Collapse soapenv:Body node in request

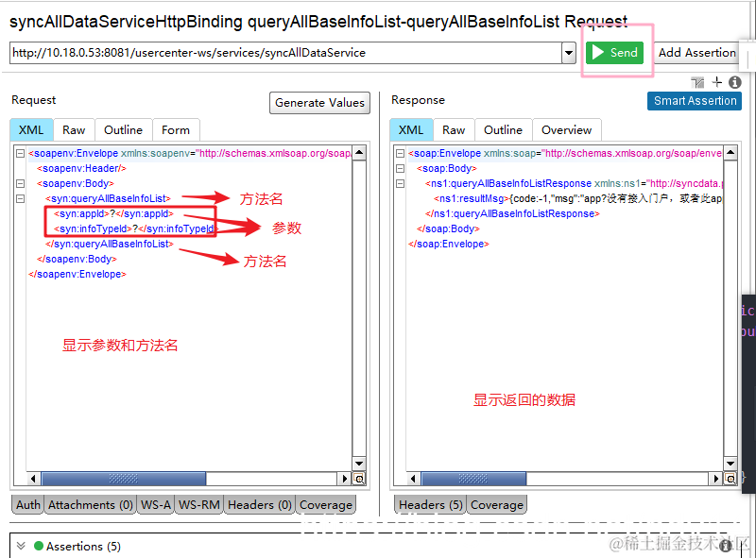tap(20, 183)
